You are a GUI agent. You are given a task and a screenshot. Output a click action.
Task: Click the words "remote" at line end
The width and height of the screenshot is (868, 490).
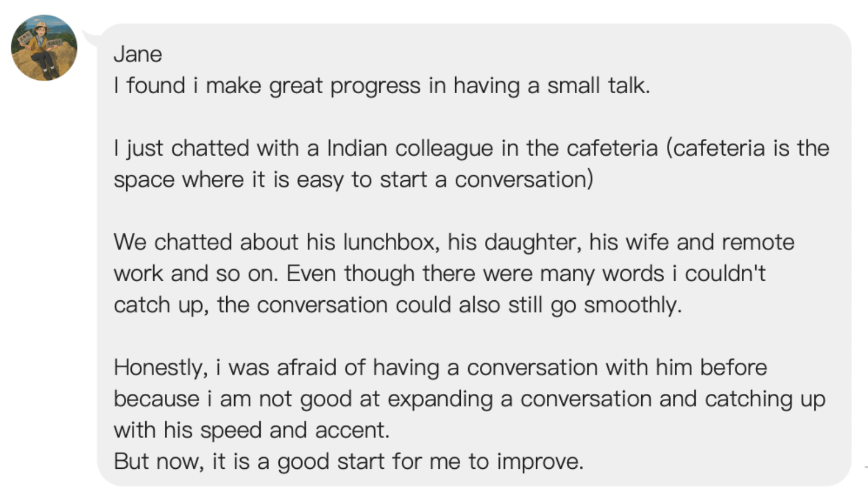click(757, 242)
